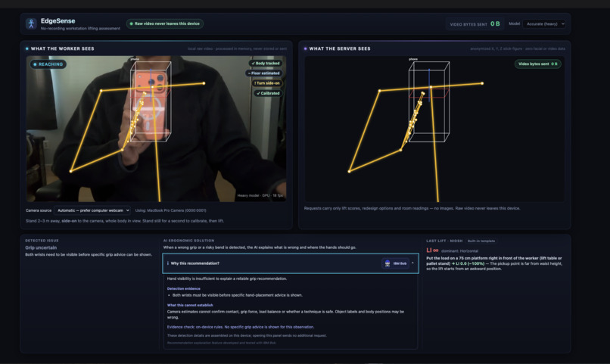Click the server stick-figure canvas
610x364 pixels.
[434, 129]
